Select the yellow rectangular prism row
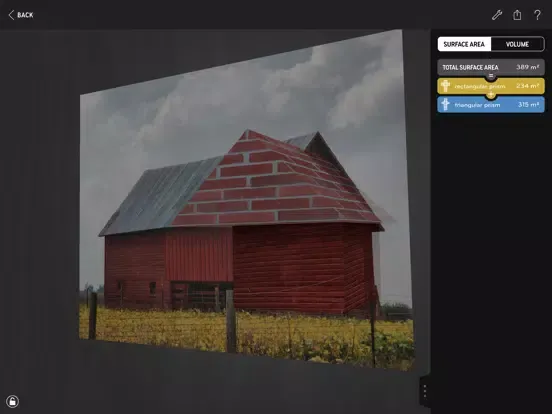 491,86
